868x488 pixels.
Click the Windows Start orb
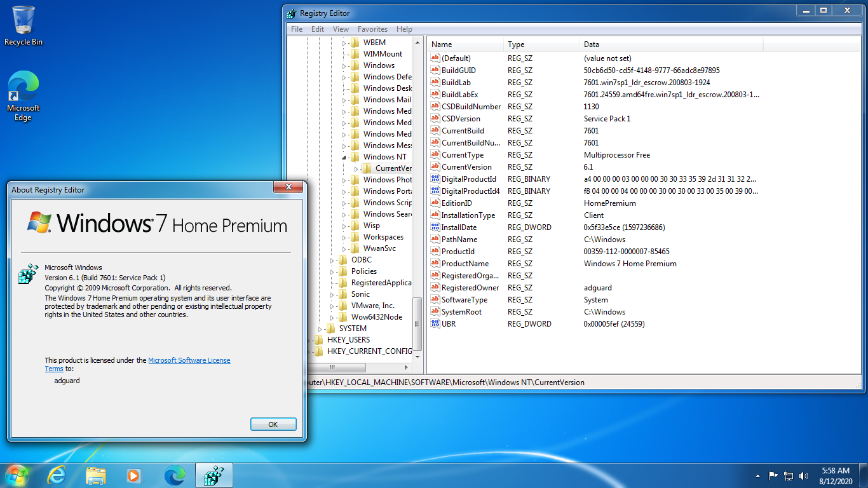(x=17, y=475)
